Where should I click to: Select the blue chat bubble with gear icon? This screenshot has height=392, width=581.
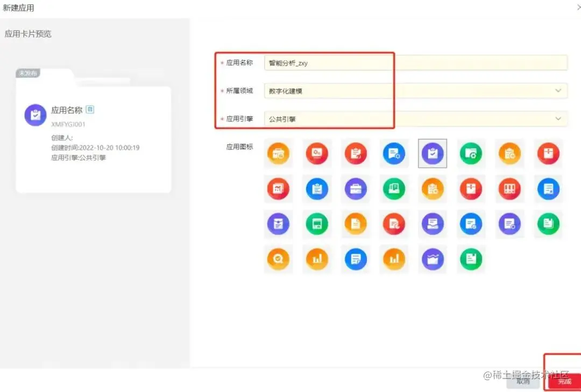pyautogui.click(x=394, y=154)
